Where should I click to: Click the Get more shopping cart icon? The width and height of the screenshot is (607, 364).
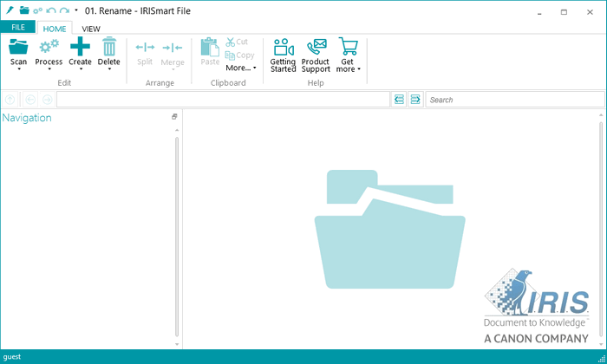[348, 48]
